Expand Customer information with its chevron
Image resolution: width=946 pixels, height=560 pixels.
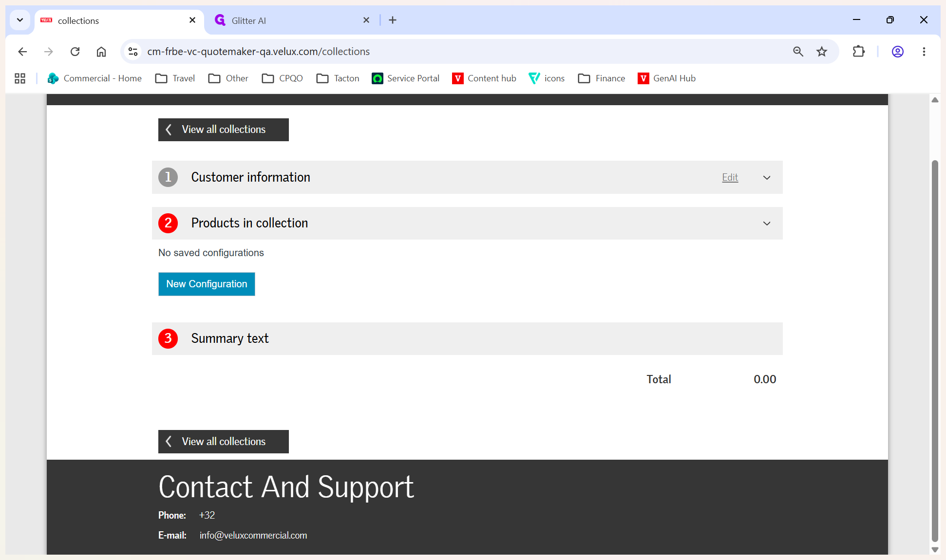pos(767,178)
